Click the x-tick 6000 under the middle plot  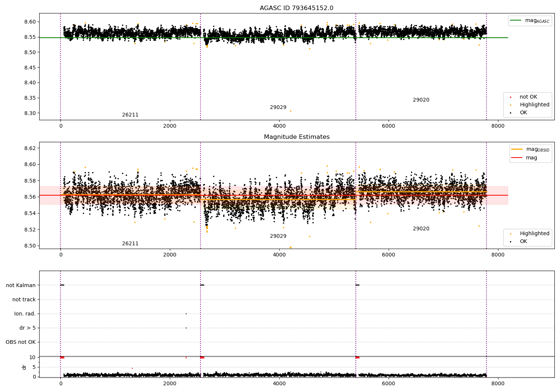tap(388, 255)
